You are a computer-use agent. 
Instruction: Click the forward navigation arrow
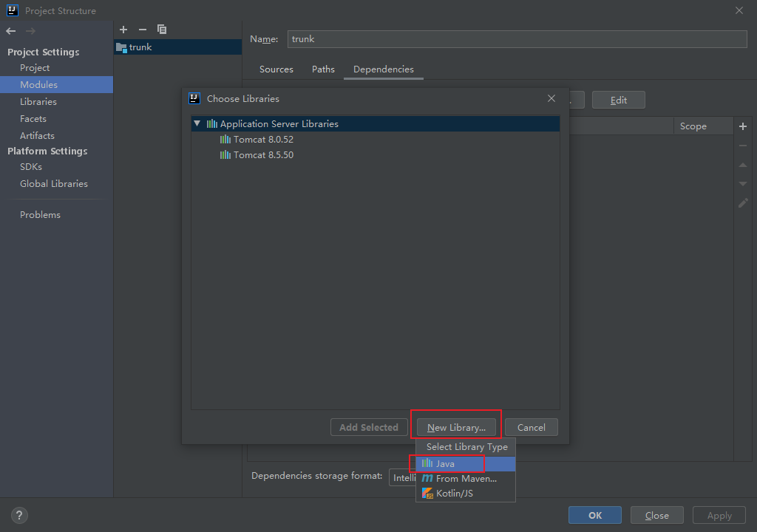point(30,31)
